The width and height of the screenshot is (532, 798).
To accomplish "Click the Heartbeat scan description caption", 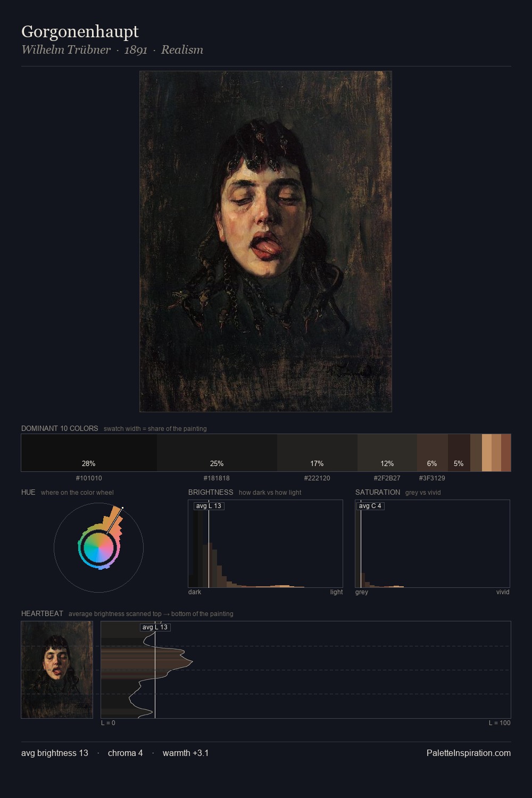I will [151, 614].
